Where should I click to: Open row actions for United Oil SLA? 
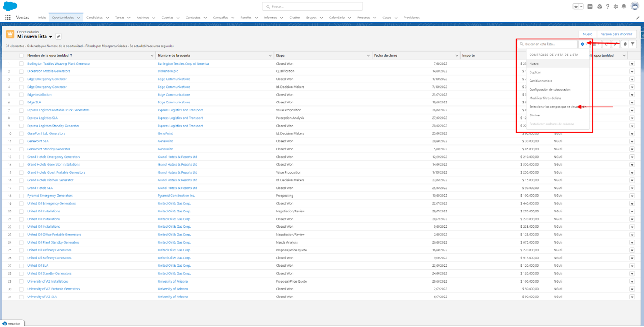[x=632, y=266]
